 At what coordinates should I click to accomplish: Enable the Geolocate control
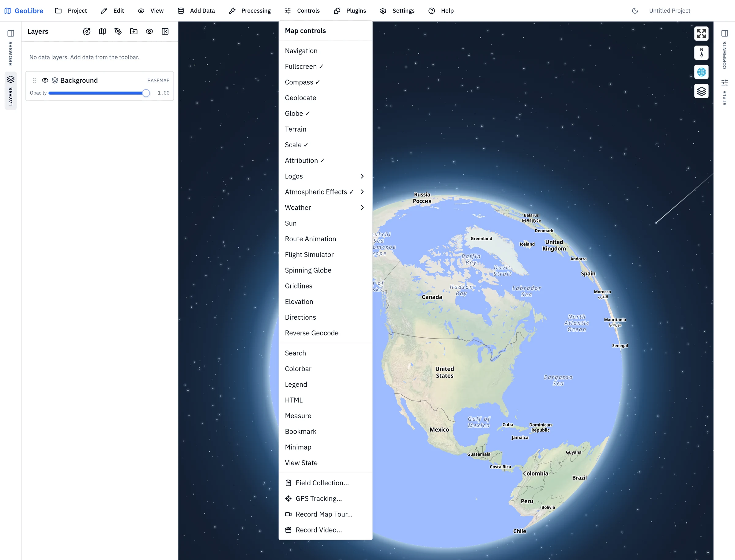325,98
